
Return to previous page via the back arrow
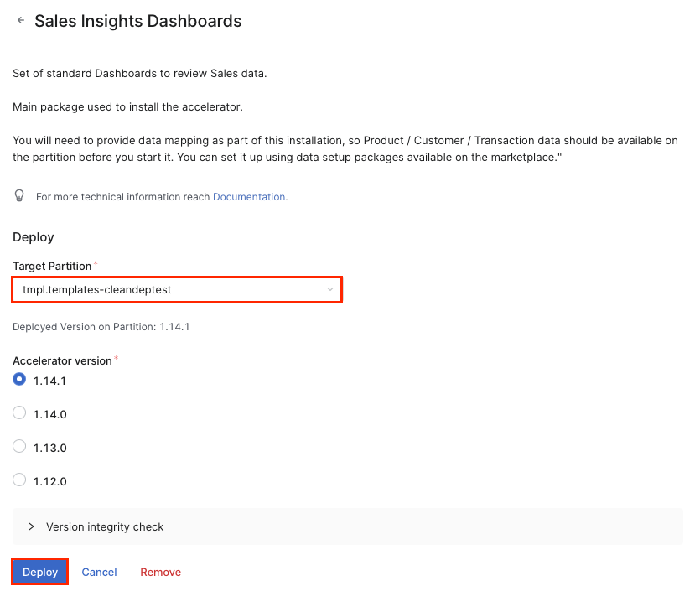point(20,20)
